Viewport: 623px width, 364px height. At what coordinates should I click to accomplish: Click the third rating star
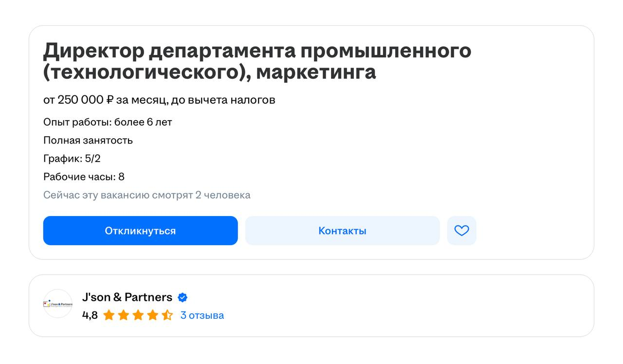pos(138,315)
